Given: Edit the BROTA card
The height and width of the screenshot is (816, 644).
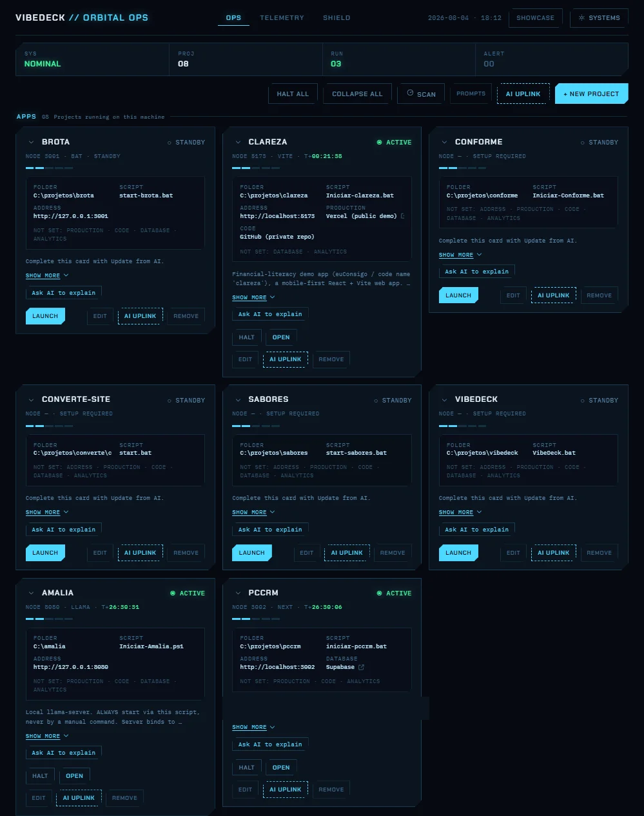Looking at the screenshot, I should coord(100,316).
